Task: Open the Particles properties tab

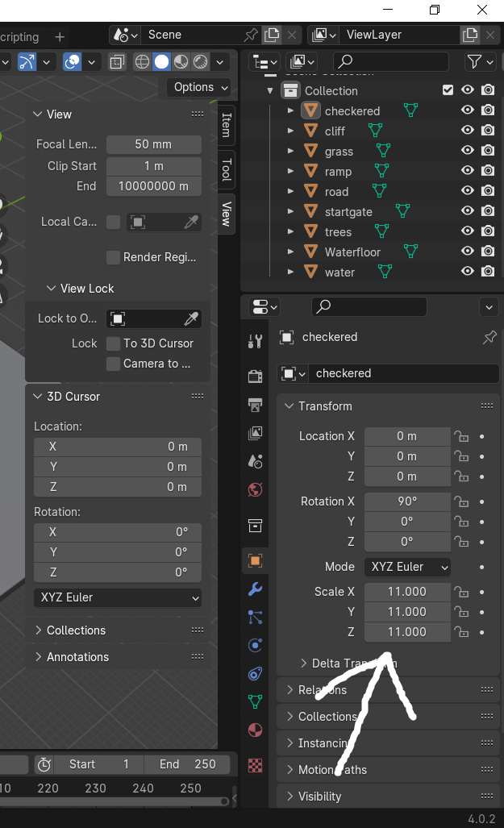Action: 255,617
